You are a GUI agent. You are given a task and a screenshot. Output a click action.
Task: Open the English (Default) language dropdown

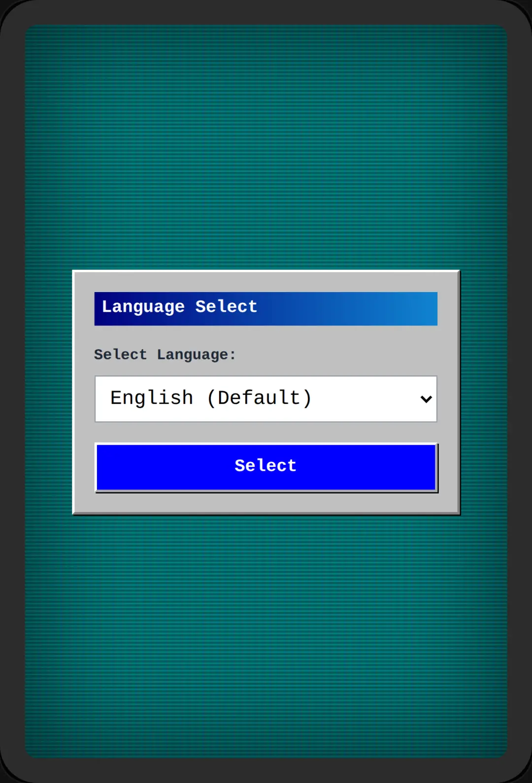(x=266, y=399)
